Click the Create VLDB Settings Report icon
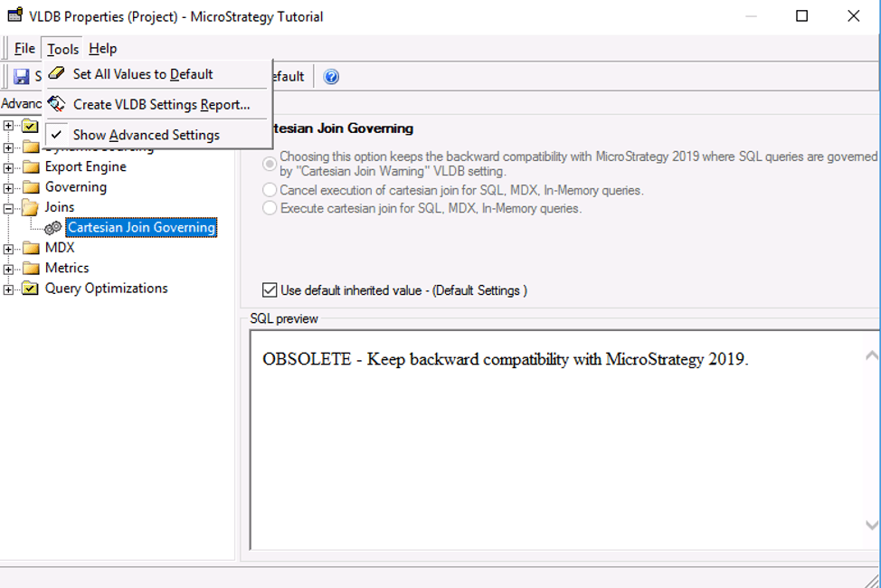The width and height of the screenshot is (881, 588). click(57, 104)
